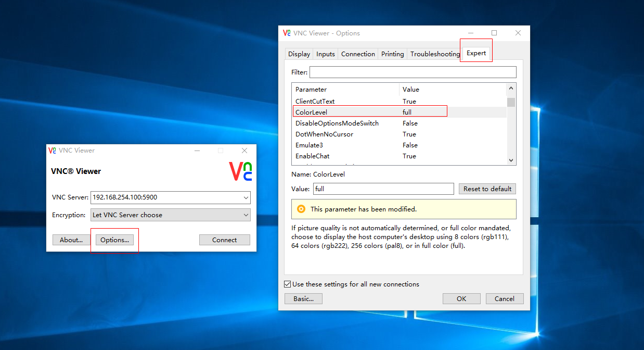Select the Emulate3 parameter row
This screenshot has width=644, height=350.
400,145
